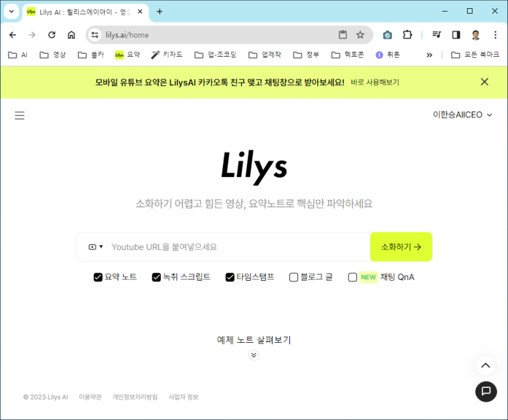Open the hamburger sidebar menu
Image resolution: width=508 pixels, height=420 pixels.
[19, 115]
